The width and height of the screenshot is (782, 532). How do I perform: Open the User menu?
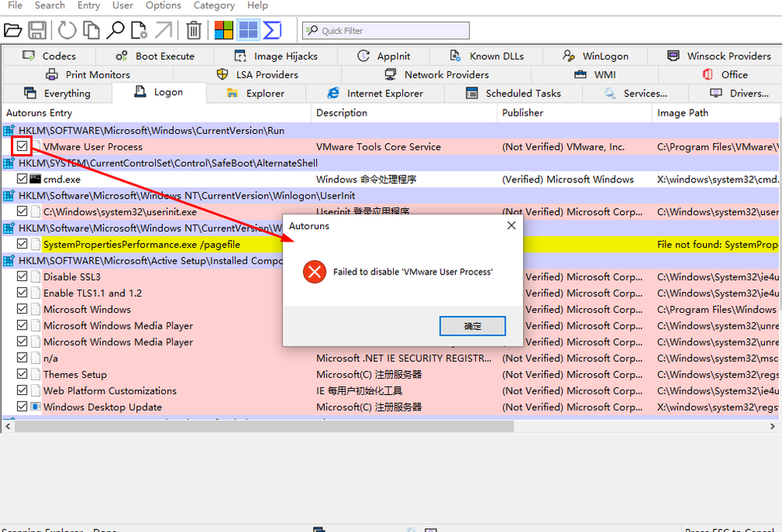123,5
